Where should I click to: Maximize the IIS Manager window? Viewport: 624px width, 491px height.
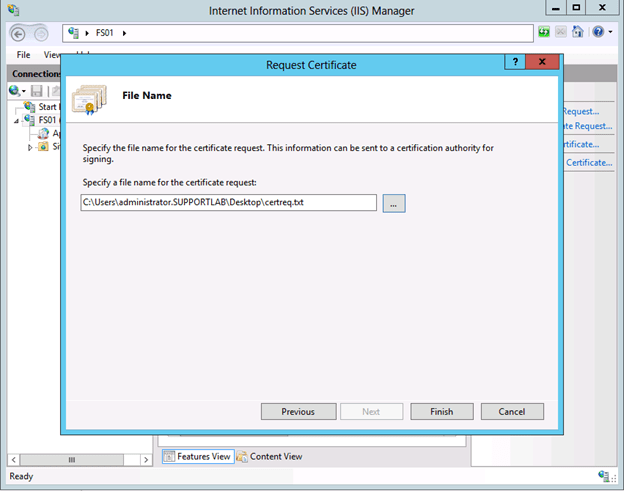click(576, 8)
